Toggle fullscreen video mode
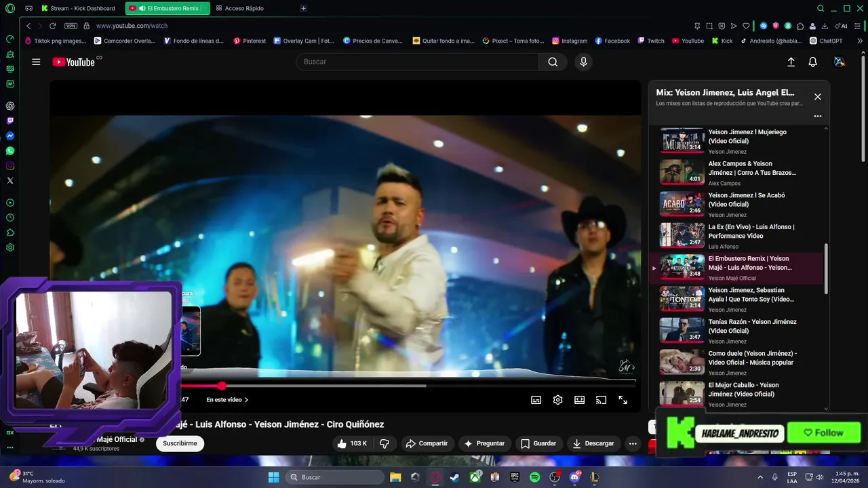The height and width of the screenshot is (488, 868). click(623, 400)
